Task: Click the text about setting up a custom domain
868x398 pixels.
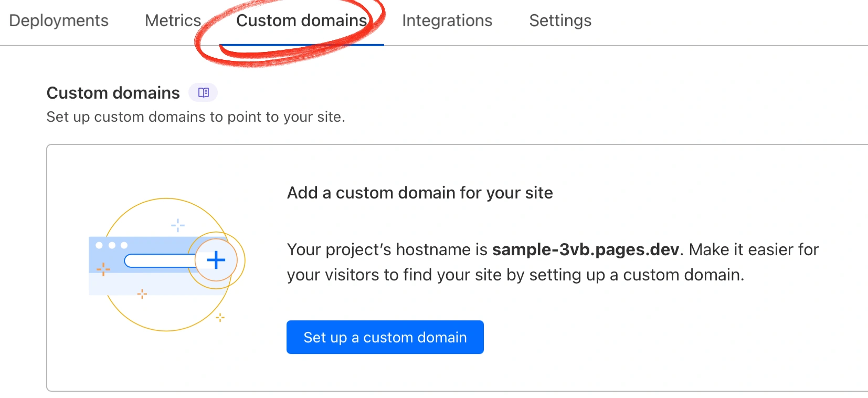Action: 515,275
